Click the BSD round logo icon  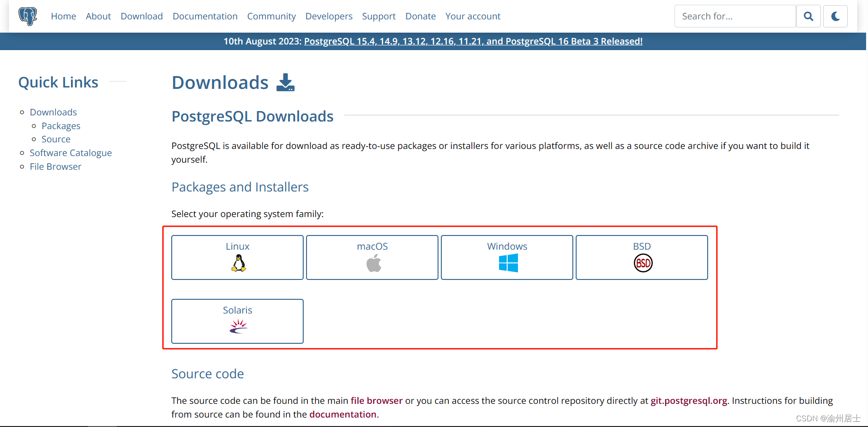pos(643,263)
